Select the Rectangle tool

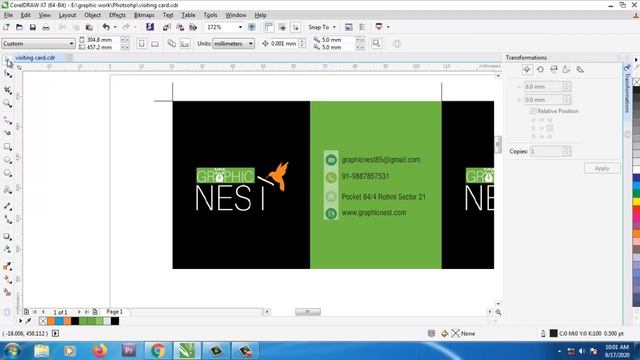coord(7,147)
